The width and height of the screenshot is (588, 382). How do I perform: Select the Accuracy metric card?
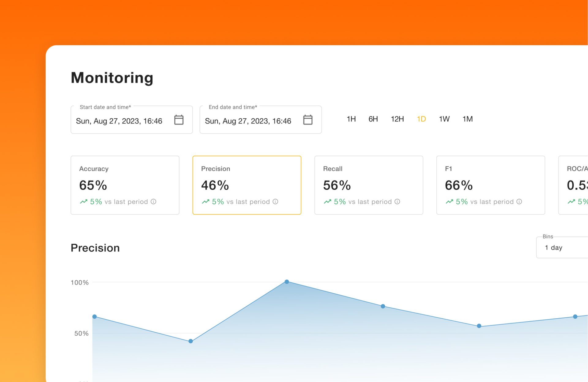coord(125,185)
